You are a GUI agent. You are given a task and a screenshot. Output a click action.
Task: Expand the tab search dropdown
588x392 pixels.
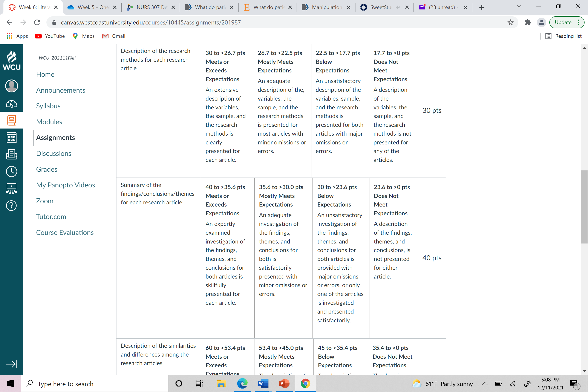(519, 7)
